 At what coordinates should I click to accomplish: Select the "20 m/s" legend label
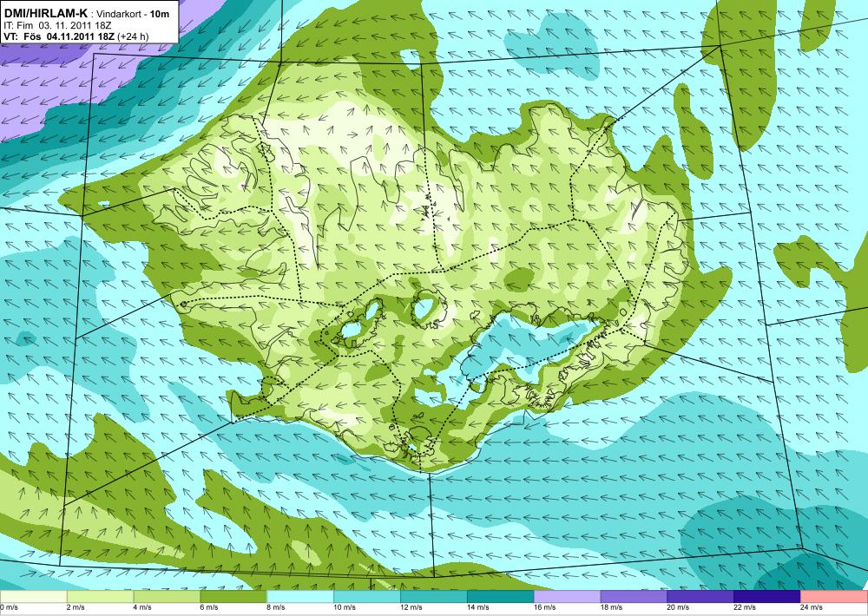pyautogui.click(x=678, y=607)
